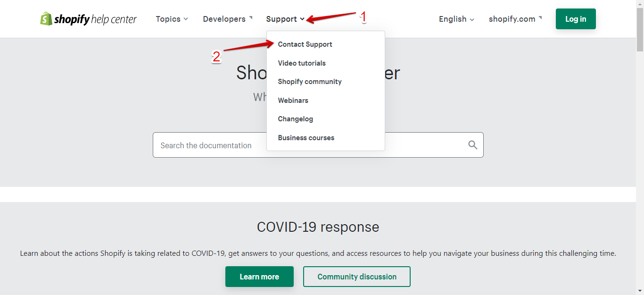Open the Developers dropdown
Screen dimensions: 644x295
[228, 19]
